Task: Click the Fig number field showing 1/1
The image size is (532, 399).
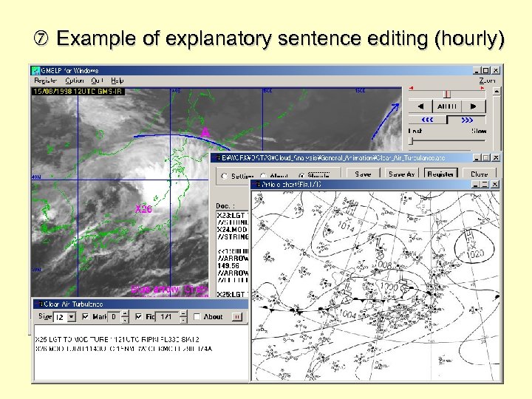Action: [167, 317]
